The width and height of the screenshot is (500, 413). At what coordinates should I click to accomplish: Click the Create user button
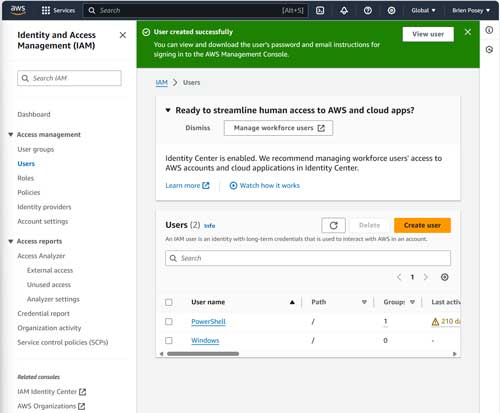[x=422, y=225]
